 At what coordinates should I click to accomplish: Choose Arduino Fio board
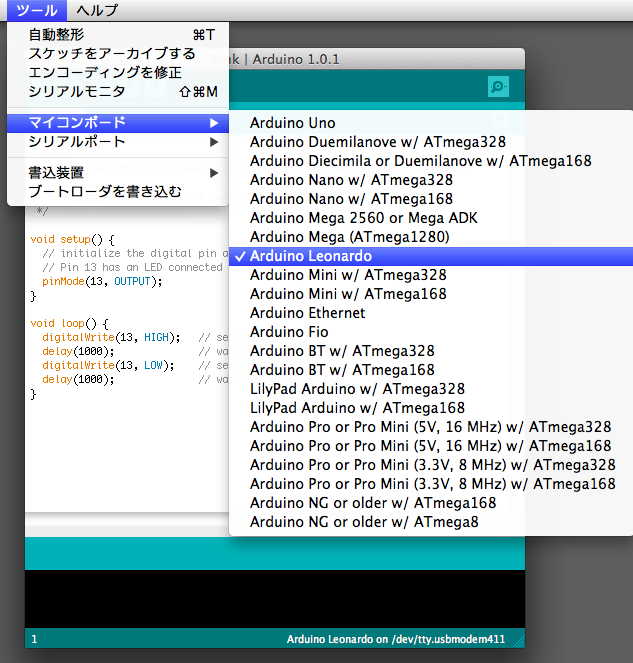431,332
